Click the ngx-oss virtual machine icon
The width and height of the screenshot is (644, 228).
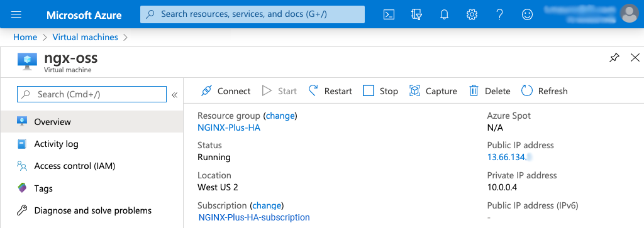click(28, 62)
